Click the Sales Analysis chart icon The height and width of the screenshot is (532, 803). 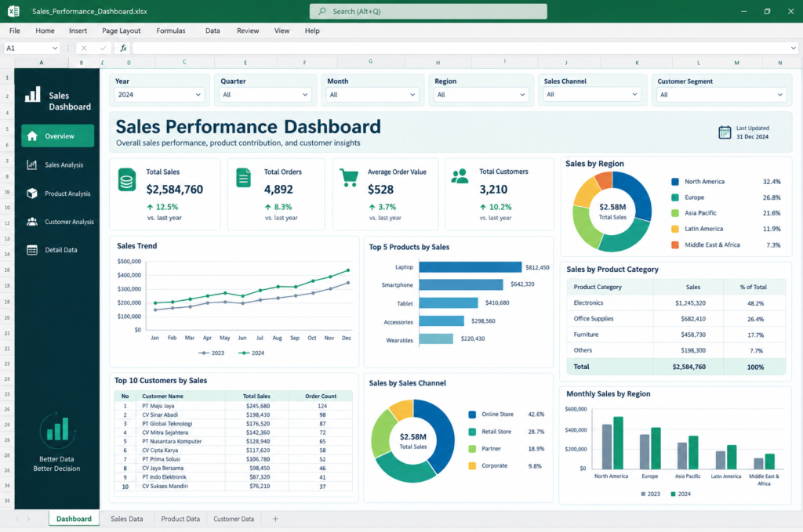click(x=31, y=165)
